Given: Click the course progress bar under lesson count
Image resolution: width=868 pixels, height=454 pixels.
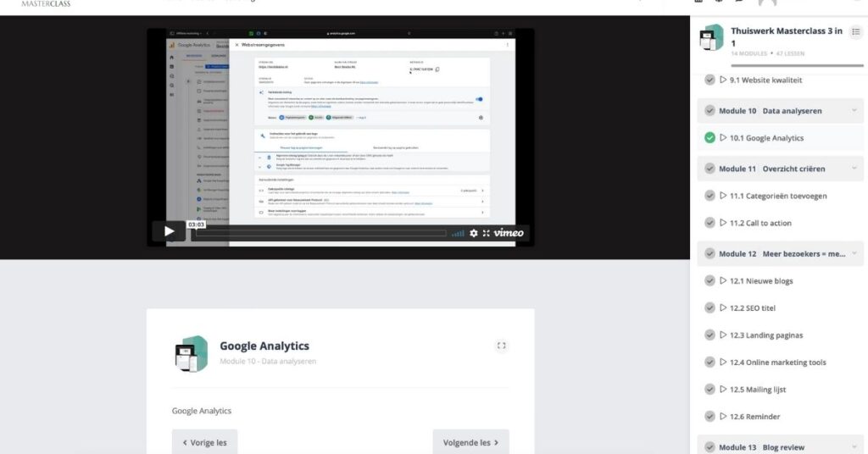Looking at the screenshot, I should (x=797, y=66).
